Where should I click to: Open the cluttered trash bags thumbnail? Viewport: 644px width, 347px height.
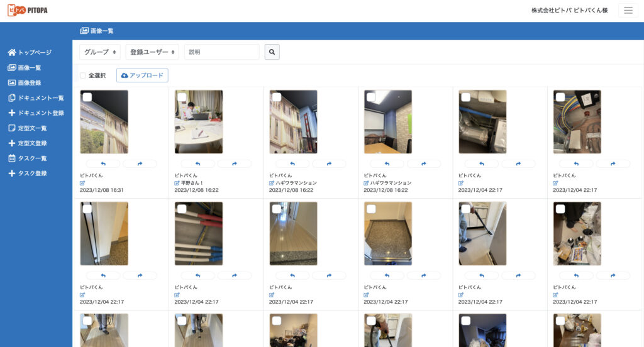pos(577,234)
